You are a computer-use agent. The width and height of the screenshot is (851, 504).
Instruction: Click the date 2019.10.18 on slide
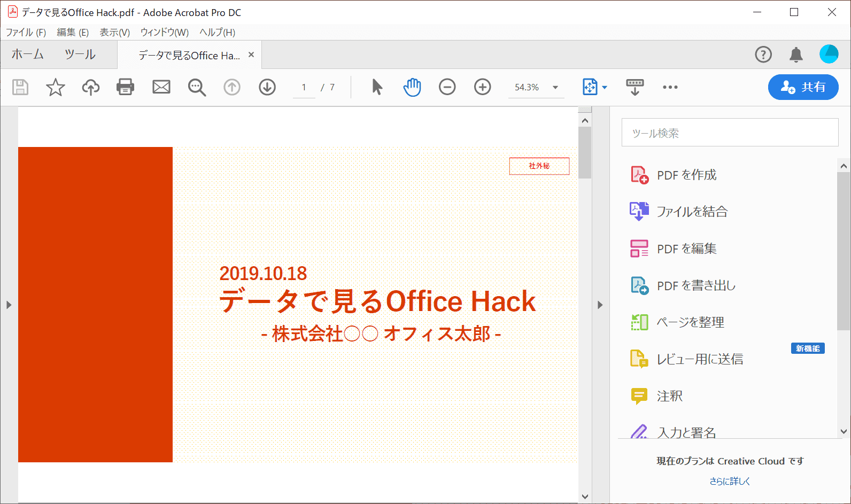pyautogui.click(x=263, y=274)
